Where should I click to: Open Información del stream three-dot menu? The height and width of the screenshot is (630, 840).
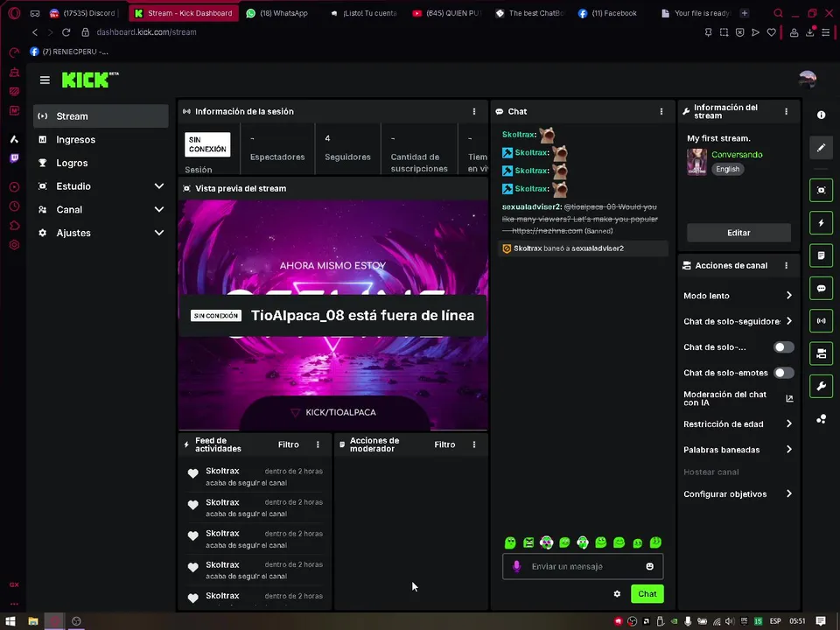point(786,111)
